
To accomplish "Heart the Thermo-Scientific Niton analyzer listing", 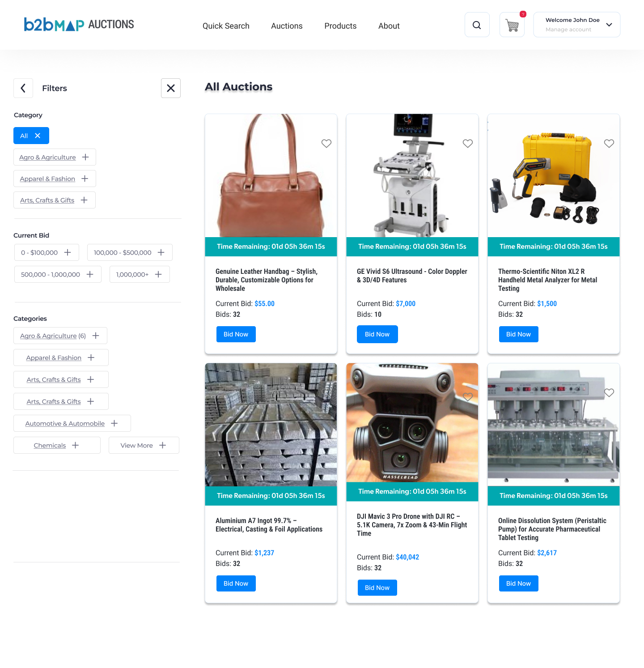I will pos(609,143).
